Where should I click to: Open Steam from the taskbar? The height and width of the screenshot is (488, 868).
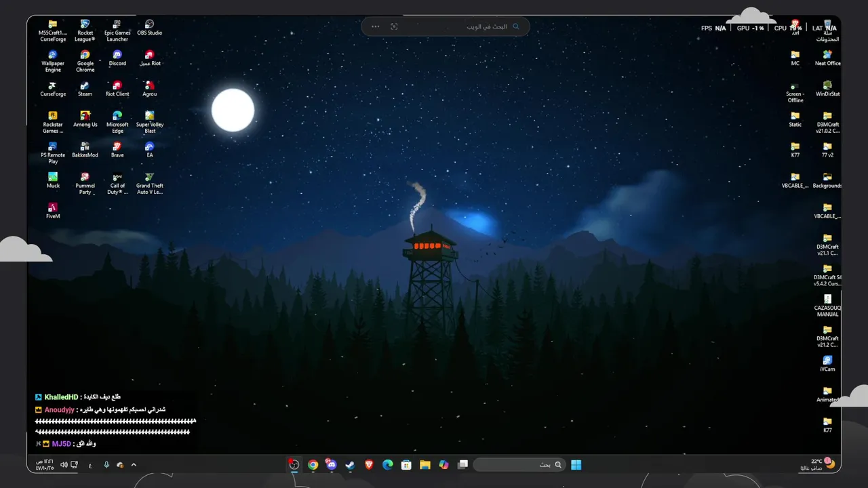(350, 465)
